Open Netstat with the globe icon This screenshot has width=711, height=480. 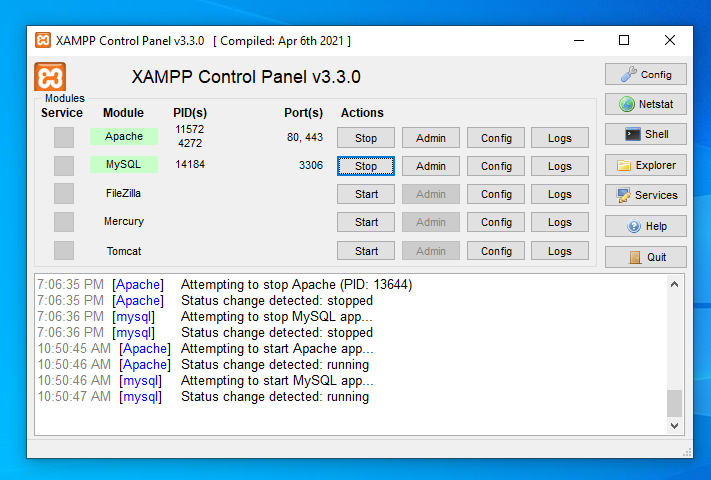645,104
